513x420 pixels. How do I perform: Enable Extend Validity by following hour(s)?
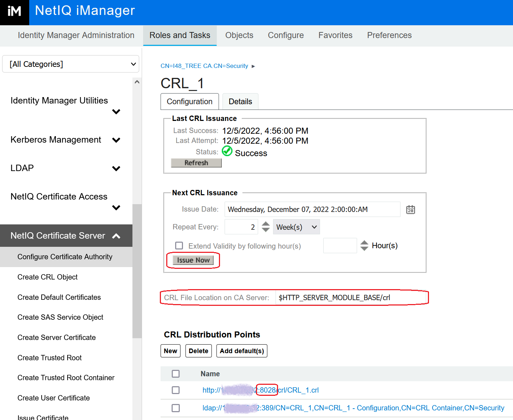pos(179,245)
